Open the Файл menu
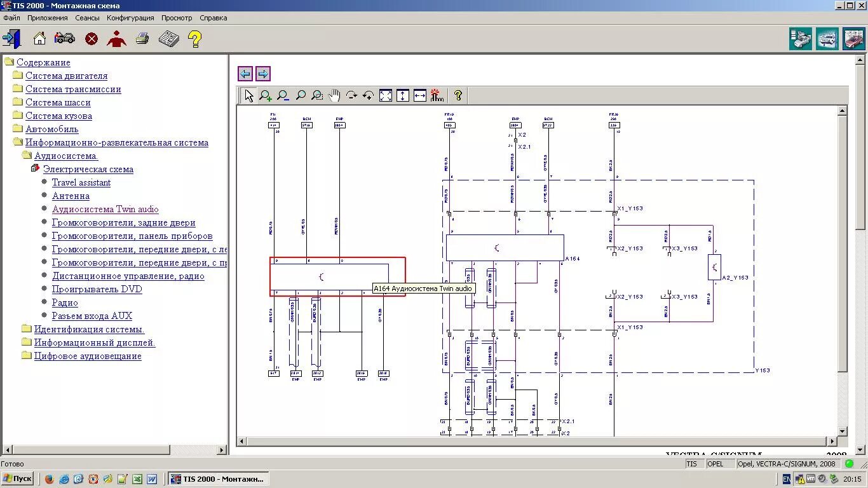Screen dimensions: 868x488 point(11,18)
